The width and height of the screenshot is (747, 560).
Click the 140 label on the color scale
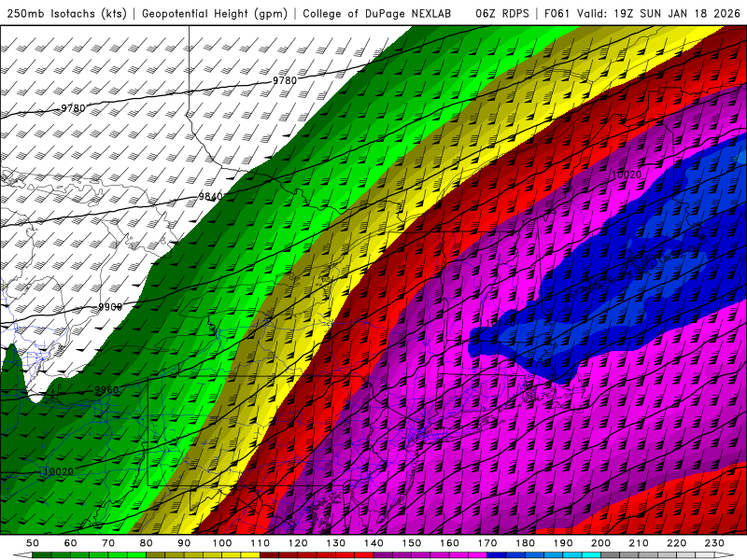[x=373, y=543]
